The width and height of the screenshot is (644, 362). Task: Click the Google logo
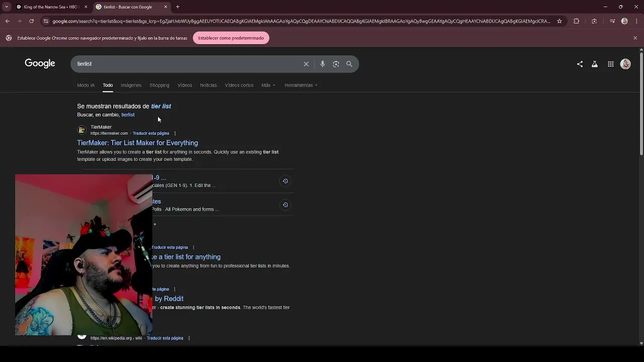click(x=40, y=63)
